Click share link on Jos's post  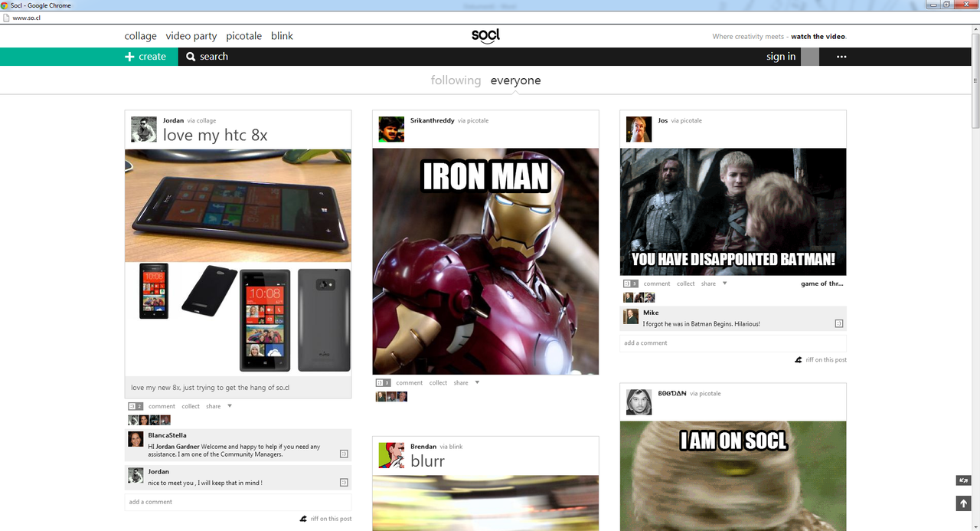[x=708, y=284]
